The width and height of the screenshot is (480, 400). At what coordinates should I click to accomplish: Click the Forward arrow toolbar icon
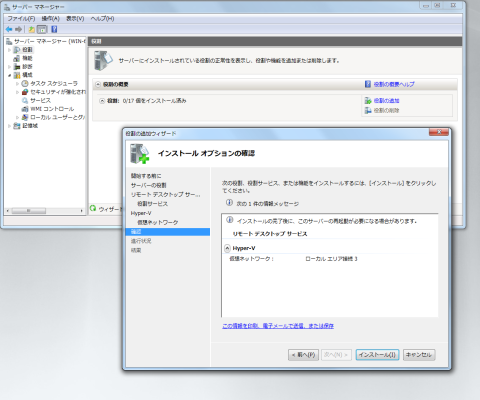pyautogui.click(x=19, y=29)
